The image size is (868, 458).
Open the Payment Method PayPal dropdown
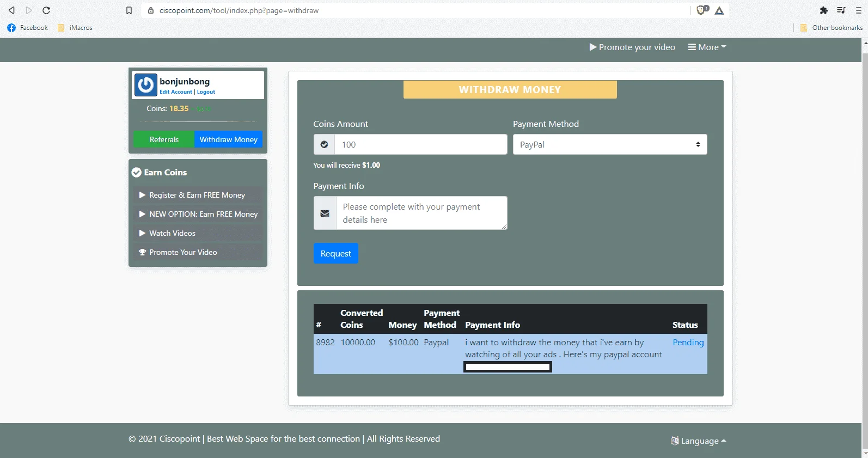pos(610,145)
